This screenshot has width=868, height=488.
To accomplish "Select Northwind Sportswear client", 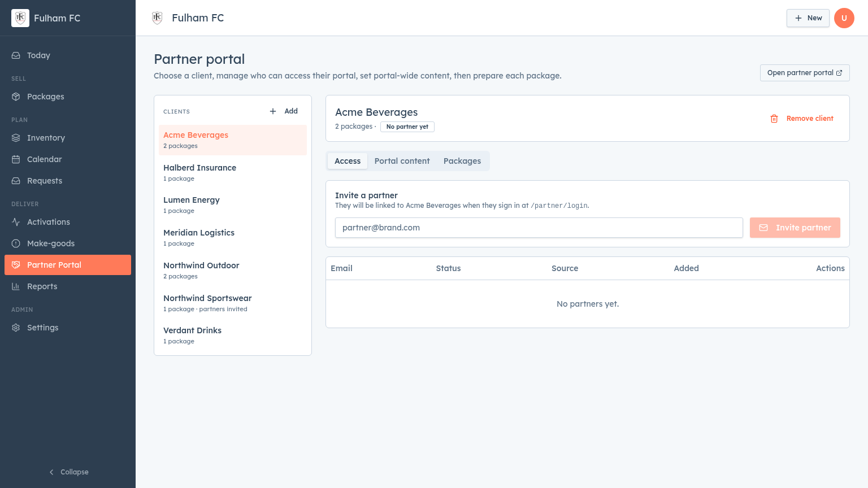I will [233, 303].
